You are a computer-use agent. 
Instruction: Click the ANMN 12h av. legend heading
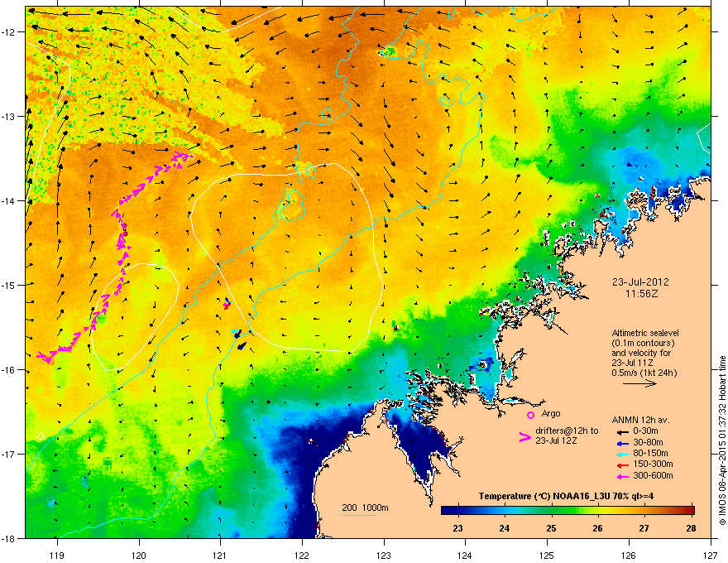(x=640, y=421)
